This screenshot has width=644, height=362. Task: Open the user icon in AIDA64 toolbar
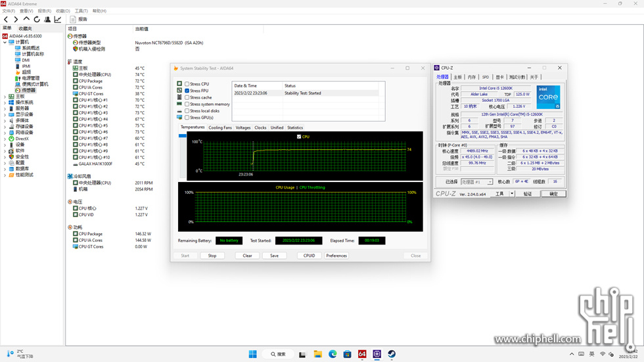(47, 19)
